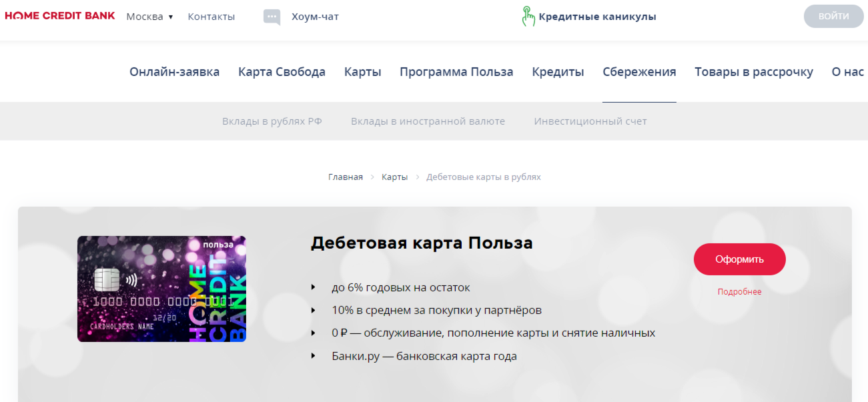Open the Кредиты menu item
The width and height of the screenshot is (868, 402).
tap(558, 72)
